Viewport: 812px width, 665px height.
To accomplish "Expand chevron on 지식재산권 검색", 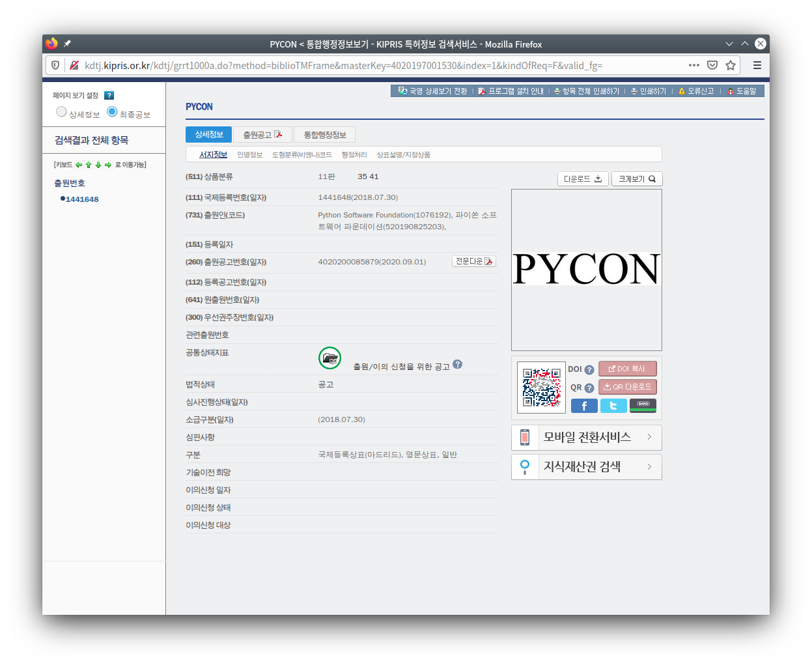I will (649, 466).
